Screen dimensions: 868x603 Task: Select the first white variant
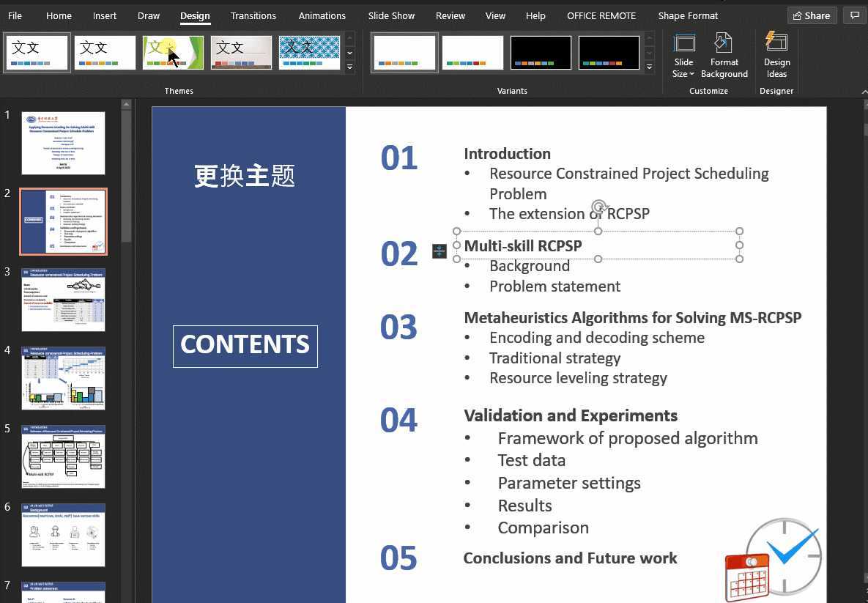click(404, 53)
